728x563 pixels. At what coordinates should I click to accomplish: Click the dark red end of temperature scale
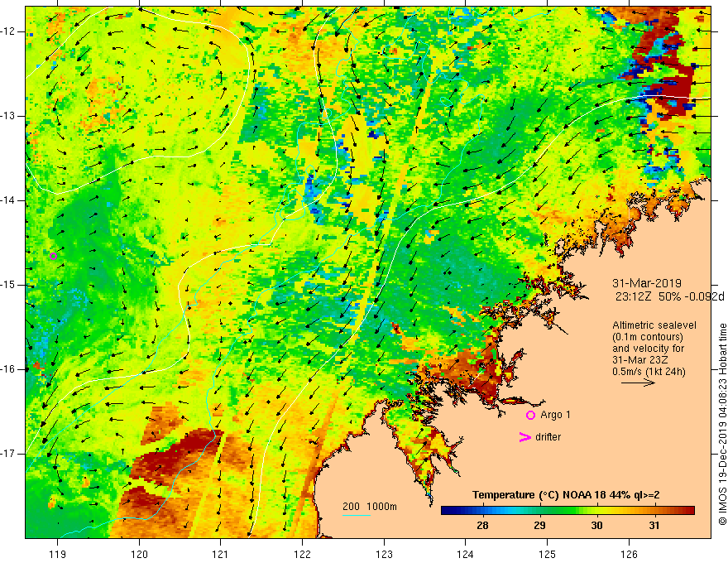pyautogui.click(x=688, y=511)
